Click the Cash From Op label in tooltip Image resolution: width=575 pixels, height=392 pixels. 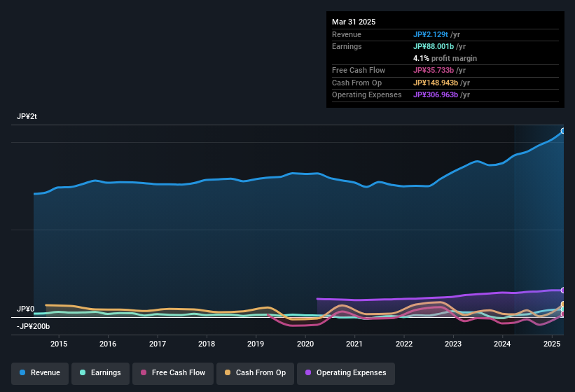click(356, 83)
